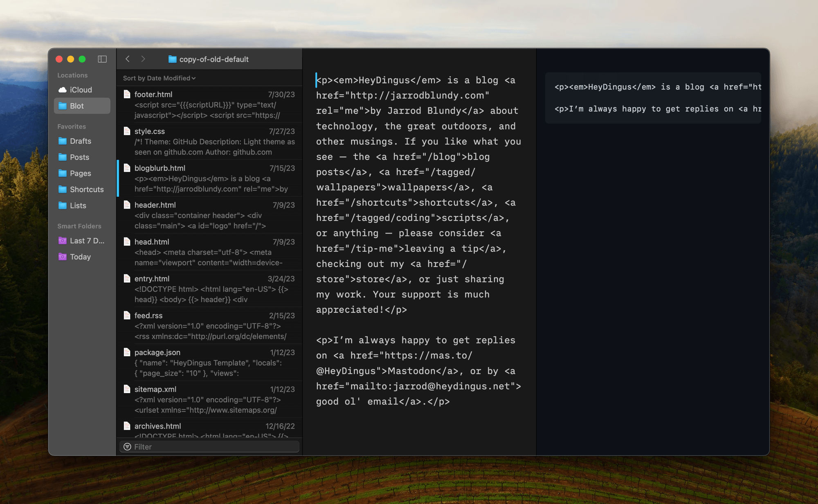818x504 pixels.
Task: Click the blogblurb.html document icon
Action: 127,168
